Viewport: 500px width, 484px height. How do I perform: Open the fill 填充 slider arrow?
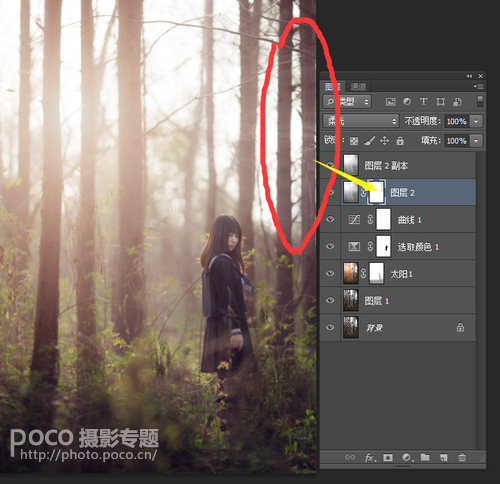(x=476, y=141)
